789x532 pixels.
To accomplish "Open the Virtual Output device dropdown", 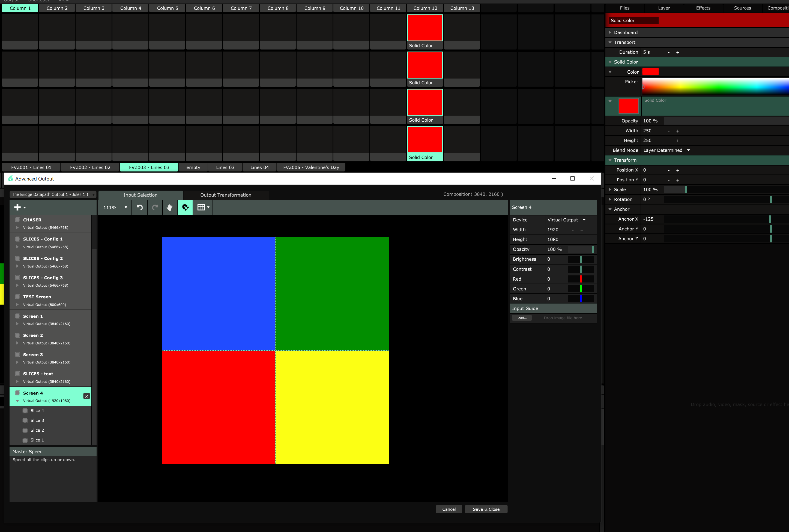I will click(566, 220).
